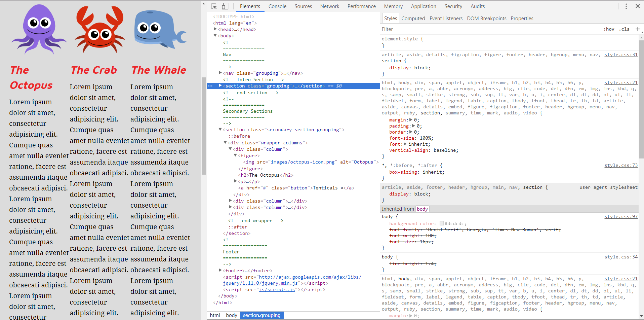Toggle the :hov element state option
Image resolution: width=644 pixels, height=320 pixels.
[609, 29]
